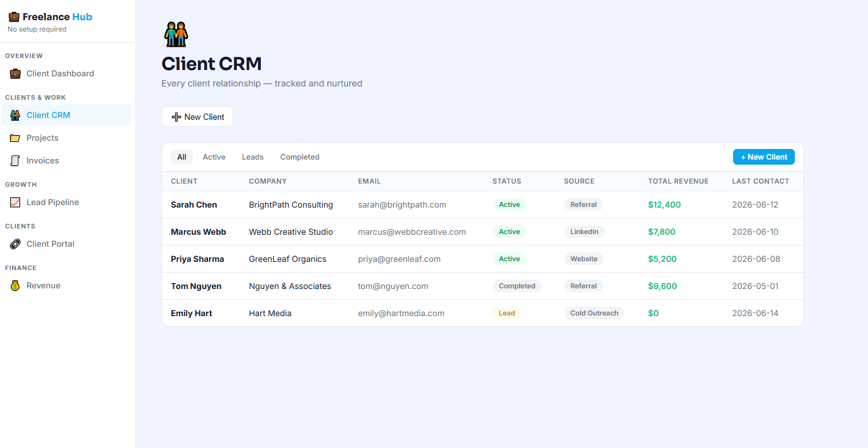868x448 pixels.
Task: Click email marcus@webbcreative.com
Action: coord(412,232)
